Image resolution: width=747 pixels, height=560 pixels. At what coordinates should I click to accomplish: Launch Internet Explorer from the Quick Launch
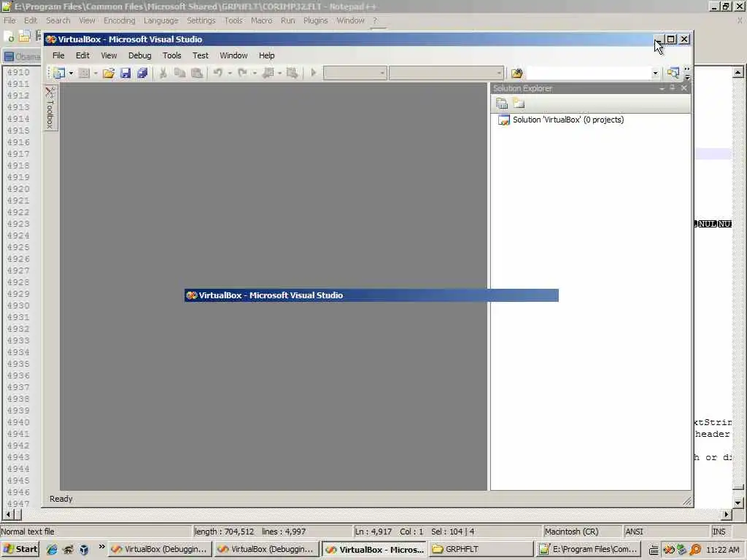pyautogui.click(x=52, y=550)
